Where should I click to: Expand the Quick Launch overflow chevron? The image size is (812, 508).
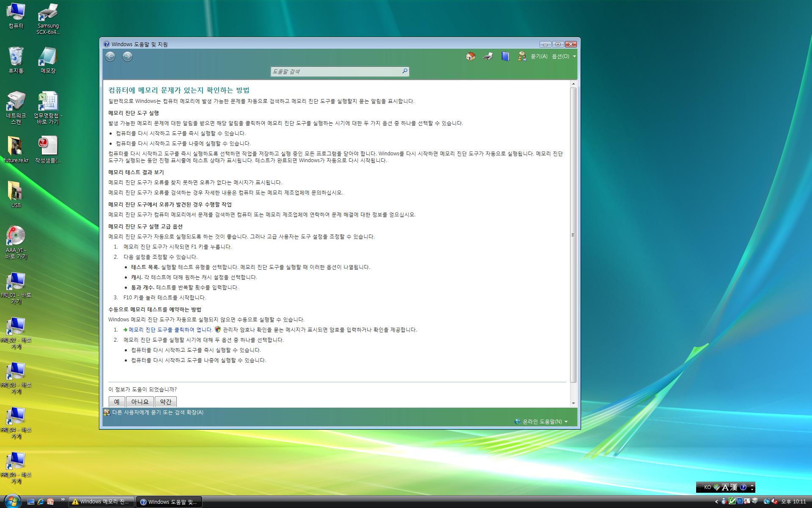pyautogui.click(x=63, y=500)
